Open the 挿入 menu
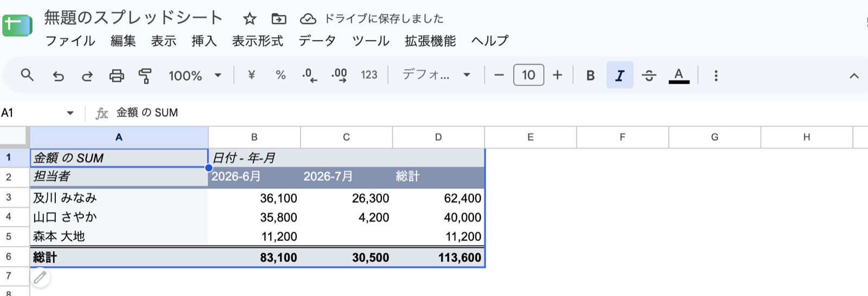 click(204, 41)
